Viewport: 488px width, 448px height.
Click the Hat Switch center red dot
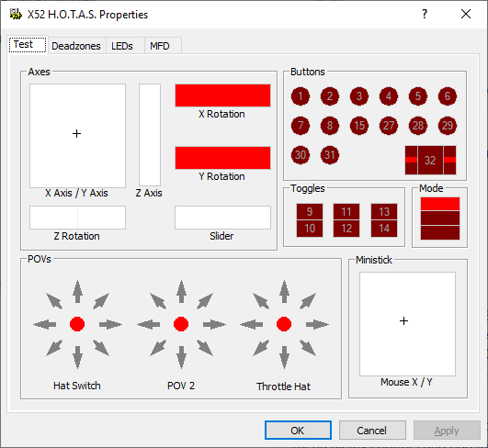(x=77, y=324)
